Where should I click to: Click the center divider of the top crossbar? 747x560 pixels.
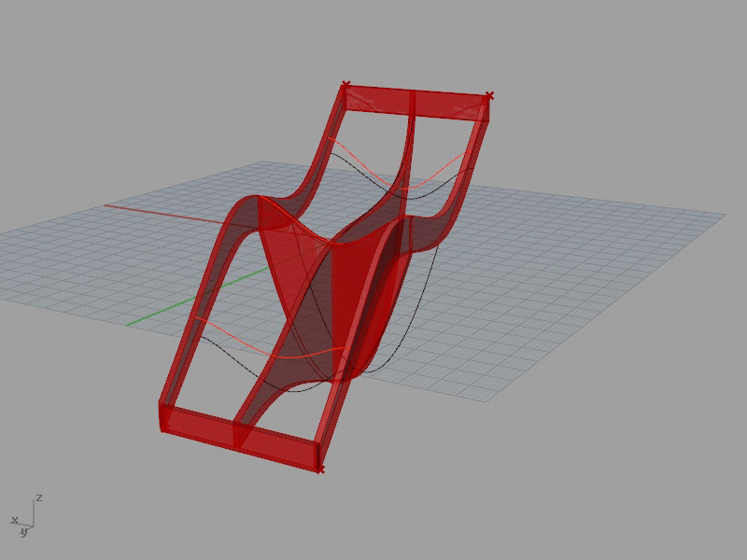[x=412, y=101]
